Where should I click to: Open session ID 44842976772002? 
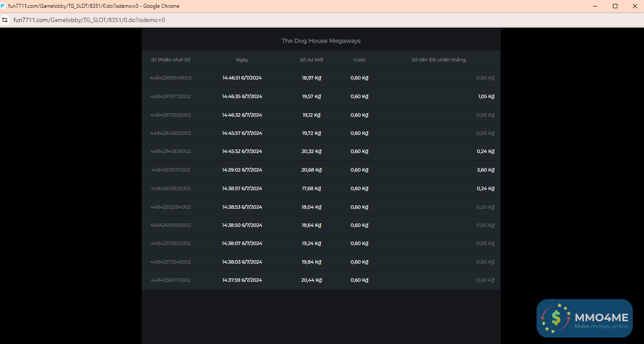171,96
